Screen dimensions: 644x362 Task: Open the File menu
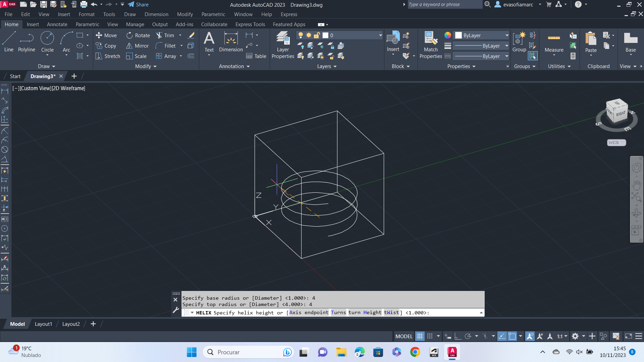(x=8, y=14)
